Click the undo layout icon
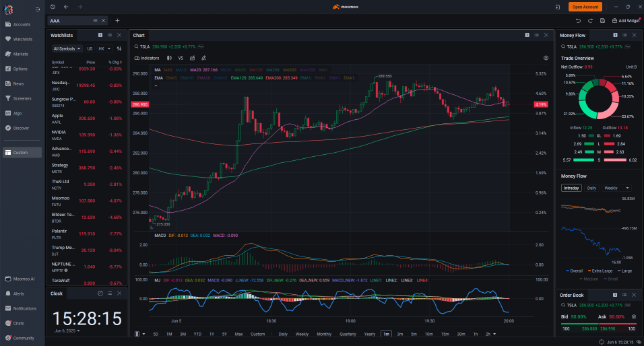644x346 pixels. (x=578, y=20)
